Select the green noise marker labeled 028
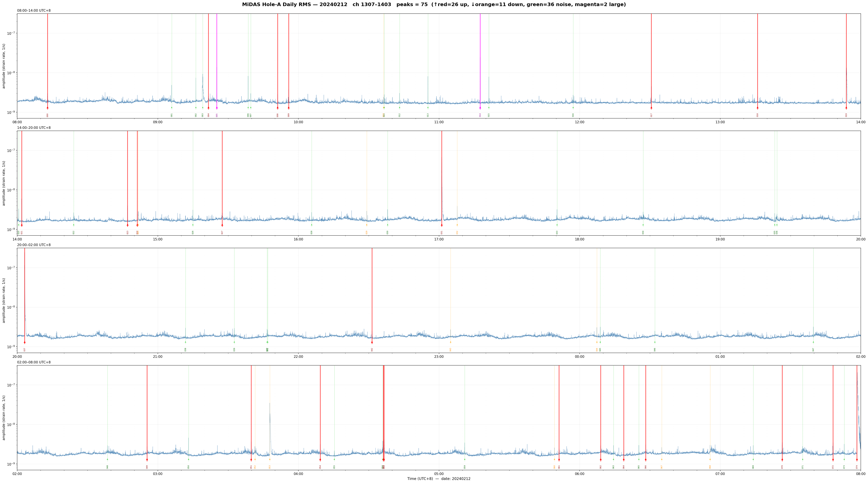868x483 pixels. pyautogui.click(x=312, y=225)
